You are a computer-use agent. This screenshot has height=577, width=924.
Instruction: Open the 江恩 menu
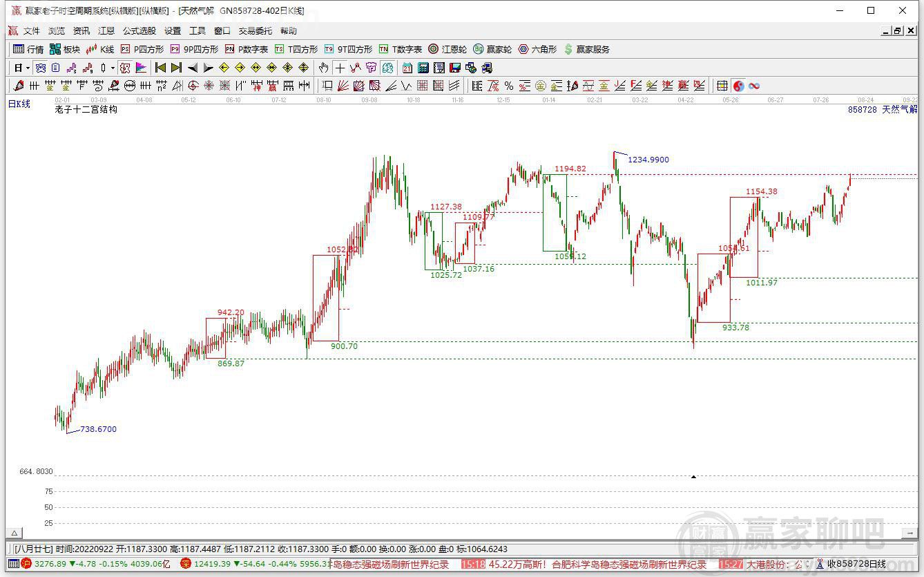pyautogui.click(x=106, y=31)
